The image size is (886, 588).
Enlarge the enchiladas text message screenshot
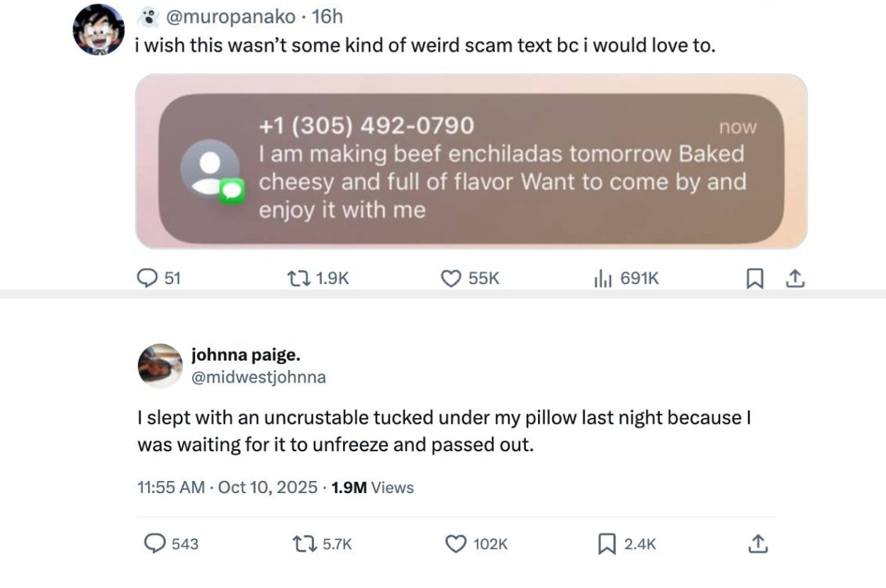coord(471,162)
